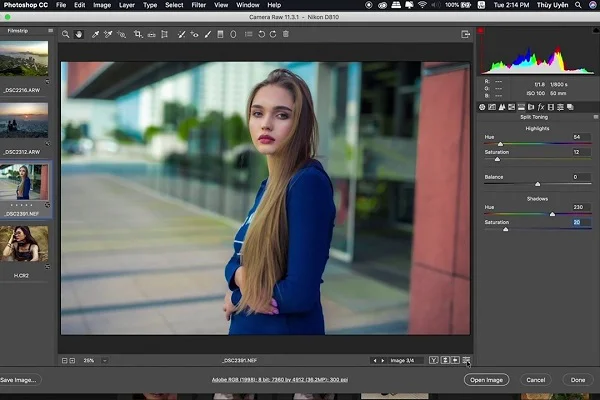Select the Transform tool

pyautogui.click(x=165, y=34)
